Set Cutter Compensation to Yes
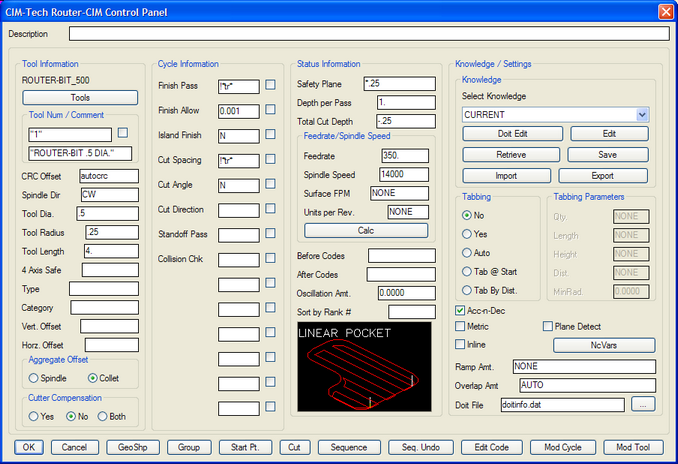The width and height of the screenshot is (678, 464). pos(33,416)
